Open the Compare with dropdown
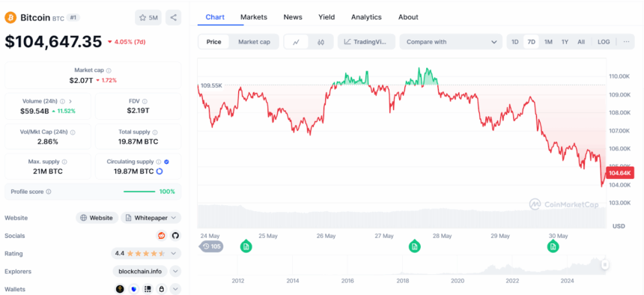Viewport: 644px width, 295px height. tap(451, 42)
